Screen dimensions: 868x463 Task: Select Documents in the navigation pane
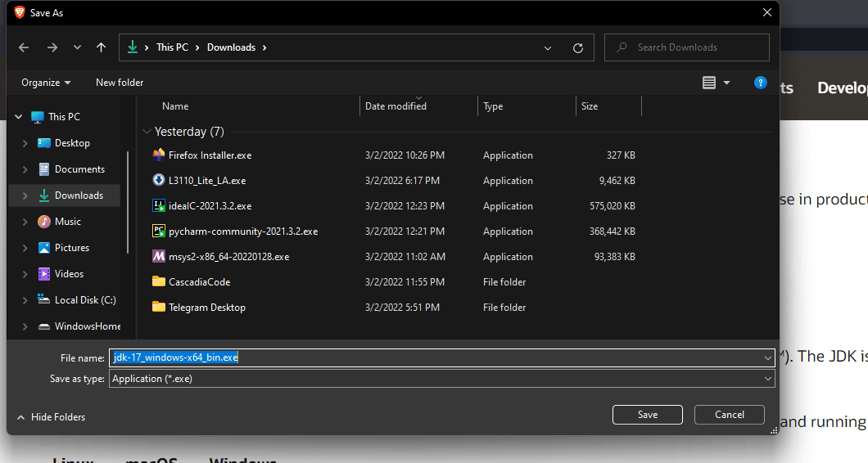79,169
